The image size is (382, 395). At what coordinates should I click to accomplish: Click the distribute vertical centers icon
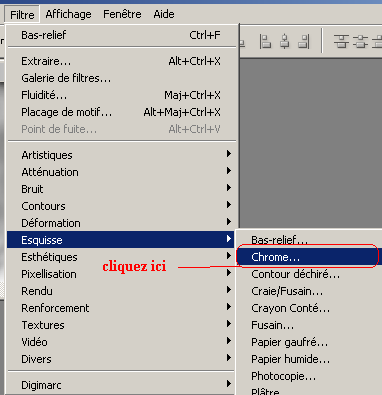360,42
